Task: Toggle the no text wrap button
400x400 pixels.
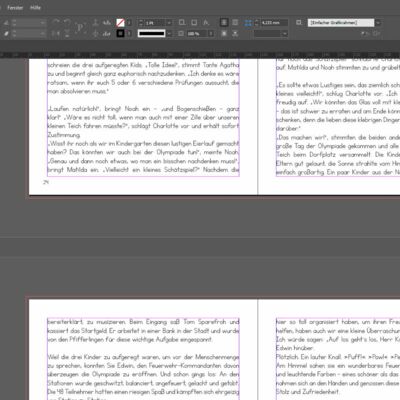Action: pos(224,22)
